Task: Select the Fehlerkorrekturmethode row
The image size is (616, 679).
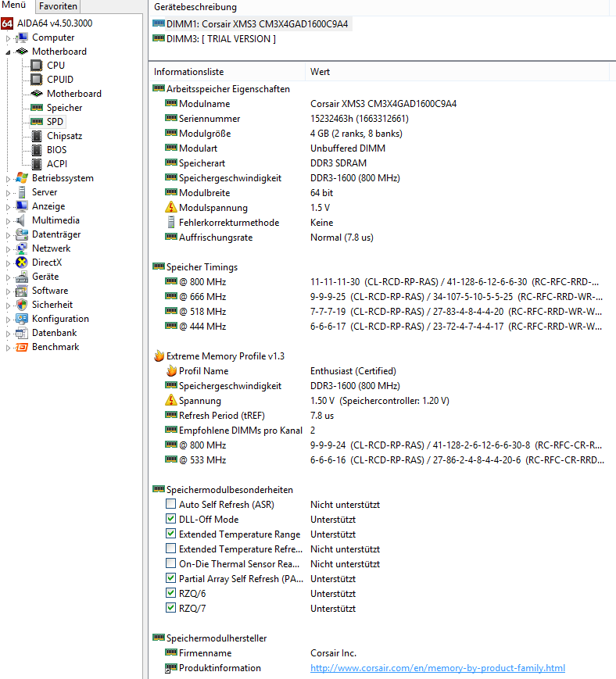Action: coord(382,223)
